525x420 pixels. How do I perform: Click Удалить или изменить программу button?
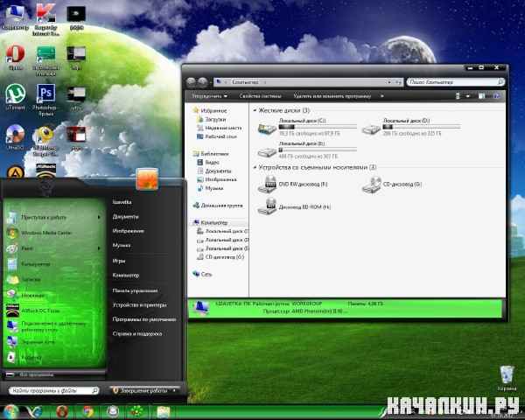tap(332, 96)
